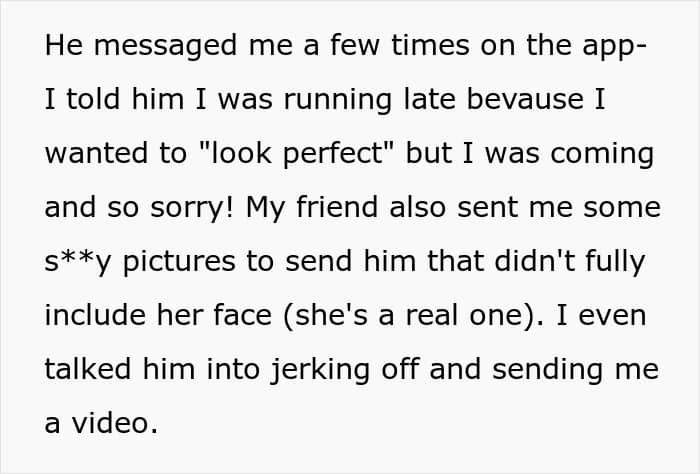This screenshot has height=474, width=700.
Task: Click the word "messaged" in first line
Action: tap(165, 46)
